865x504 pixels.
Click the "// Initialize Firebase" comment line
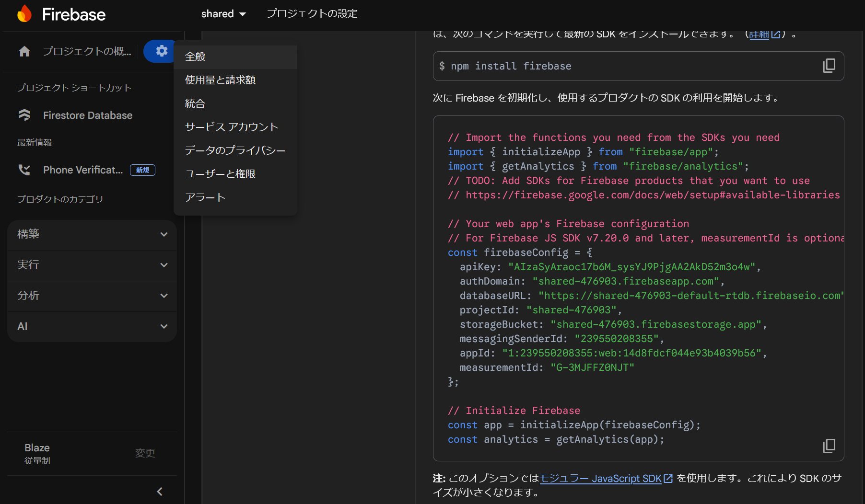pos(514,411)
